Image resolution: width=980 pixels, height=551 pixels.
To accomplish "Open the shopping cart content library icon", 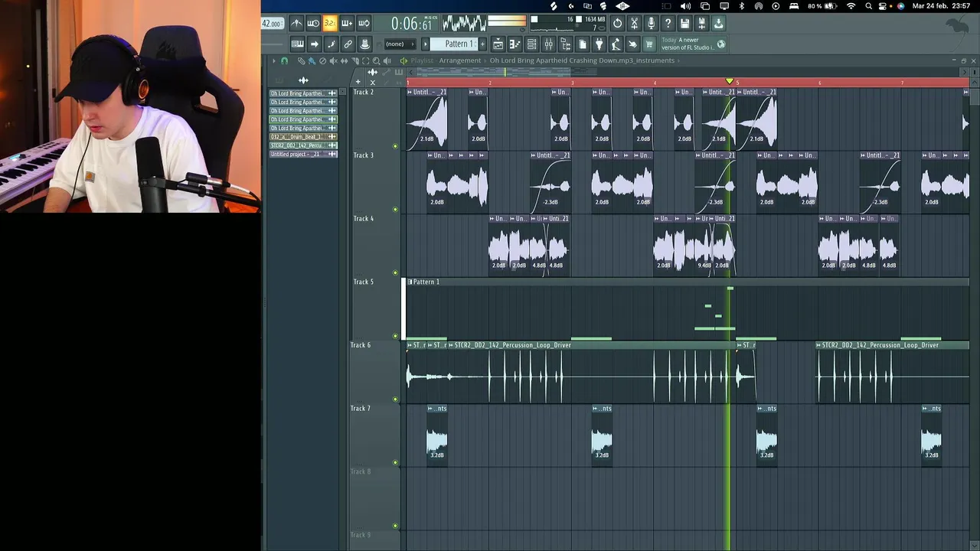I will coord(648,44).
